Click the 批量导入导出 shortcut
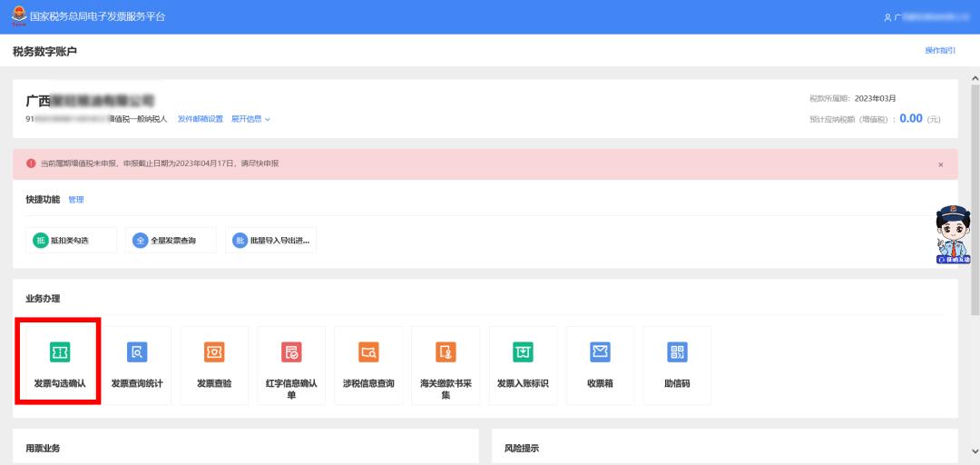Screen dimensions: 980x465 coord(270,241)
